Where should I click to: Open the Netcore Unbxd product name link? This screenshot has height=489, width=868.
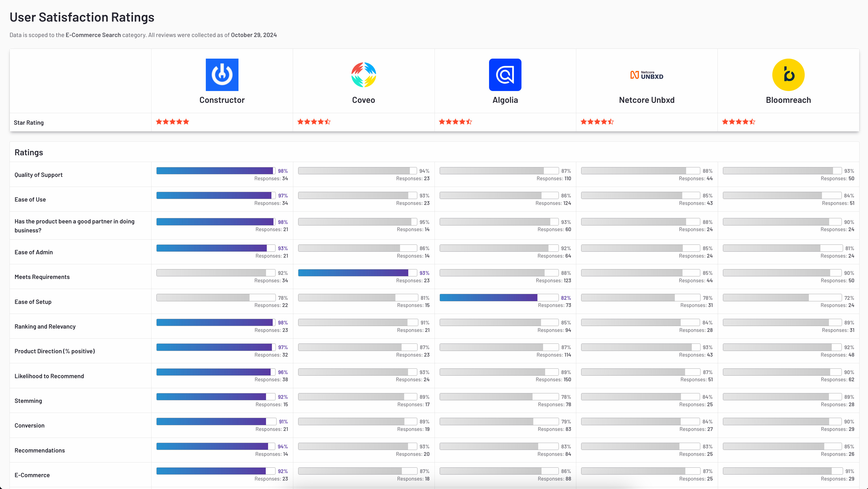(x=646, y=100)
